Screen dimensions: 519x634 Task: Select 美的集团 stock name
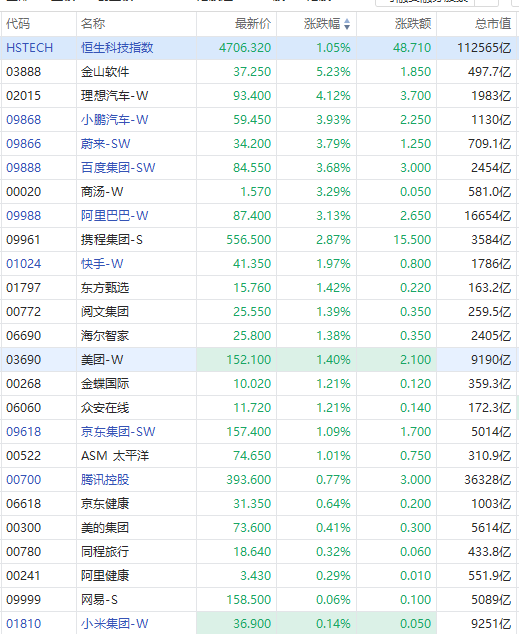pyautogui.click(x=105, y=528)
